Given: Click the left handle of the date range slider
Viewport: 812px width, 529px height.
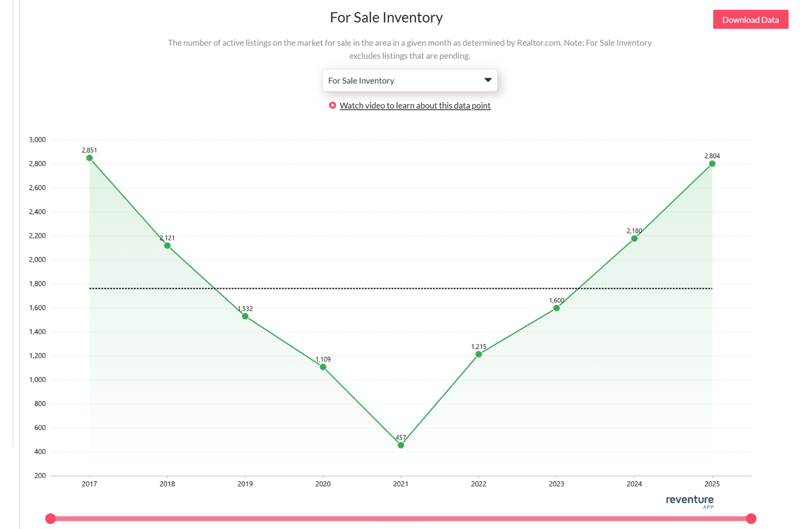Looking at the screenshot, I should pyautogui.click(x=50, y=518).
